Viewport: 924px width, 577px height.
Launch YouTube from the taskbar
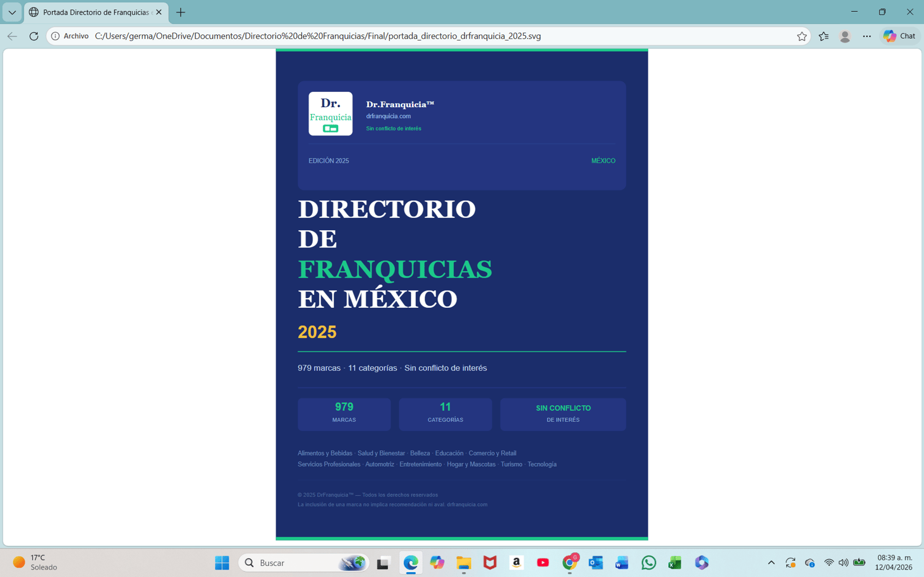coord(543,563)
